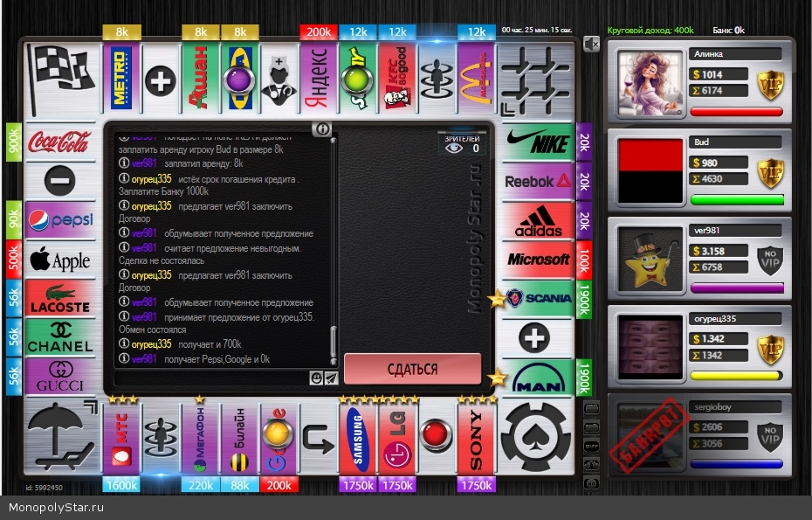Toggle the HD quality side button
This screenshot has height=520, width=812.
(591, 483)
